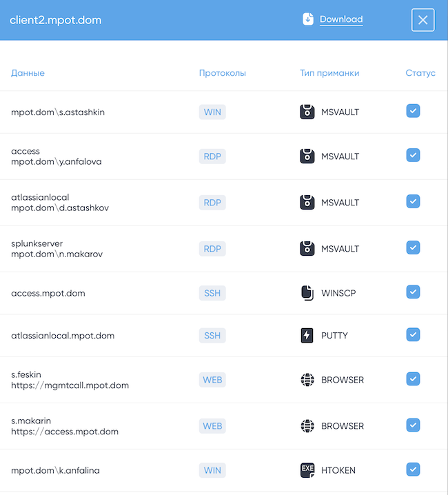Close the client2.mpot.dom panel
This screenshot has height=495, width=448.
point(422,20)
